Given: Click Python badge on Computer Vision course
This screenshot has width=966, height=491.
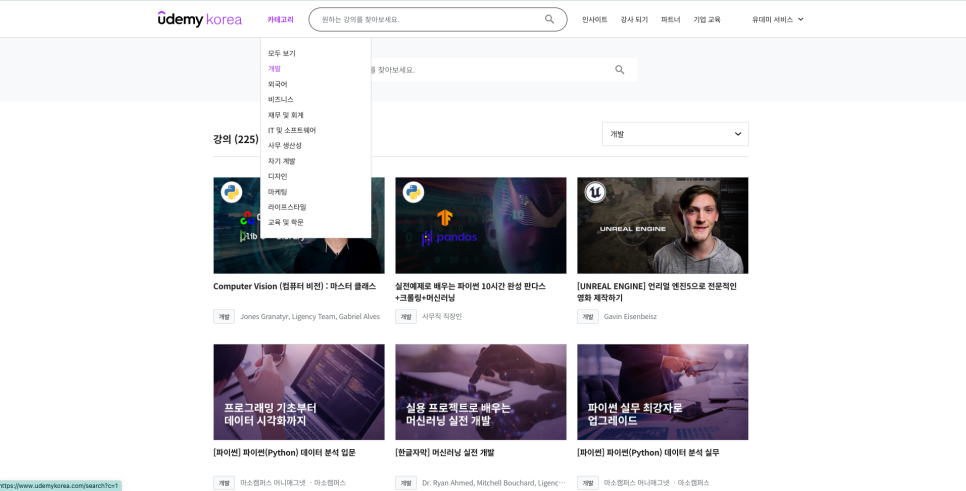Looking at the screenshot, I should (231, 192).
